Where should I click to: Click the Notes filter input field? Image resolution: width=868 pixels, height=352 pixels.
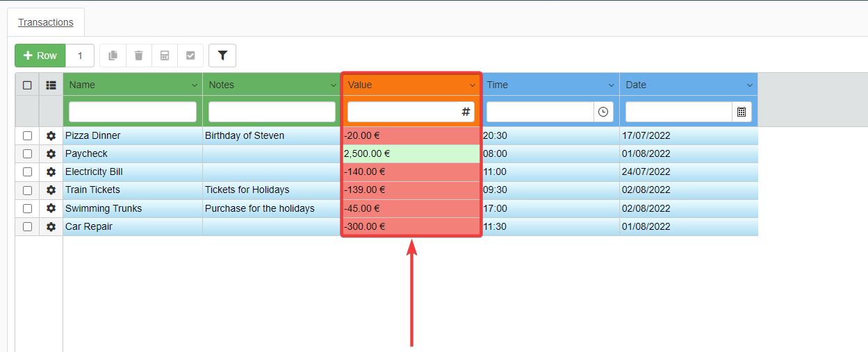click(x=272, y=112)
